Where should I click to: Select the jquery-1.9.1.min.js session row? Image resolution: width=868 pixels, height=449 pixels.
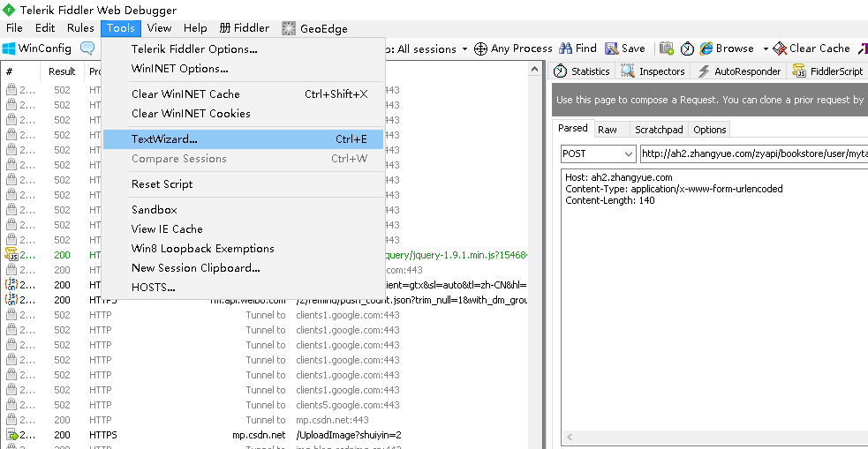(x=265, y=255)
